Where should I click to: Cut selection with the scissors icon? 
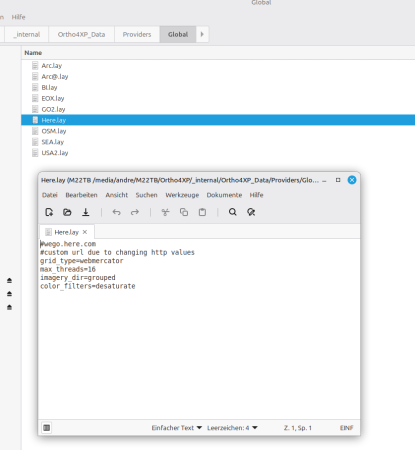(165, 212)
